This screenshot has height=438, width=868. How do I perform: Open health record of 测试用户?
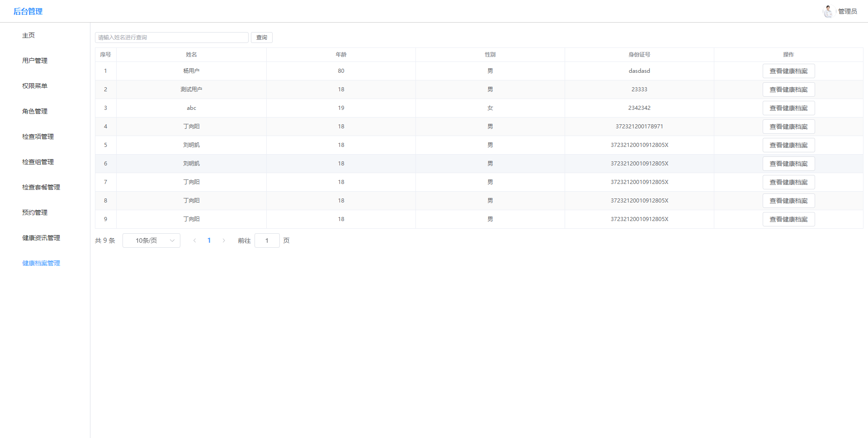(788, 89)
